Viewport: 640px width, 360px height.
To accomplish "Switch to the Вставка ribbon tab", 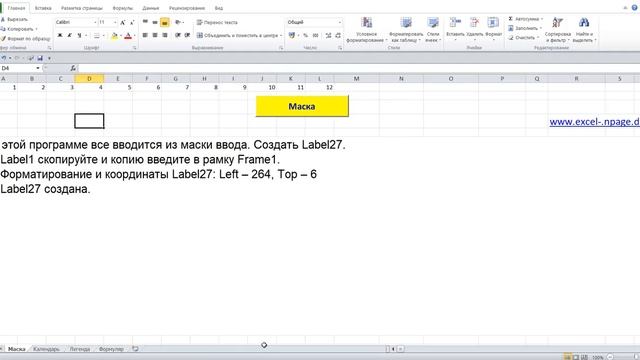I will pos(43,8).
